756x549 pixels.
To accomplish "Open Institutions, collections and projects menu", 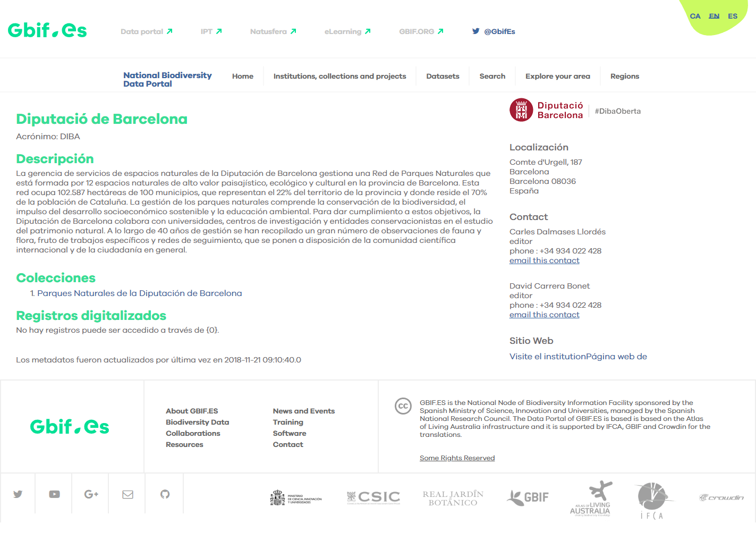I will (339, 76).
